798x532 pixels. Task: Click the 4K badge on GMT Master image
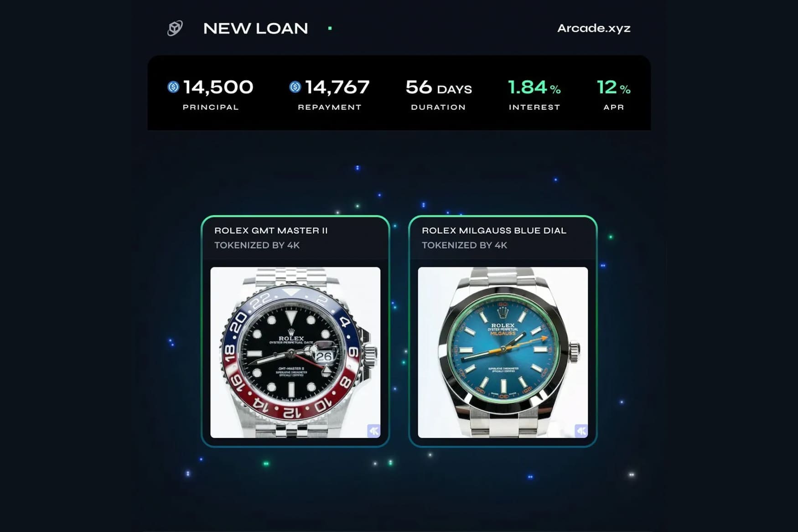[373, 431]
